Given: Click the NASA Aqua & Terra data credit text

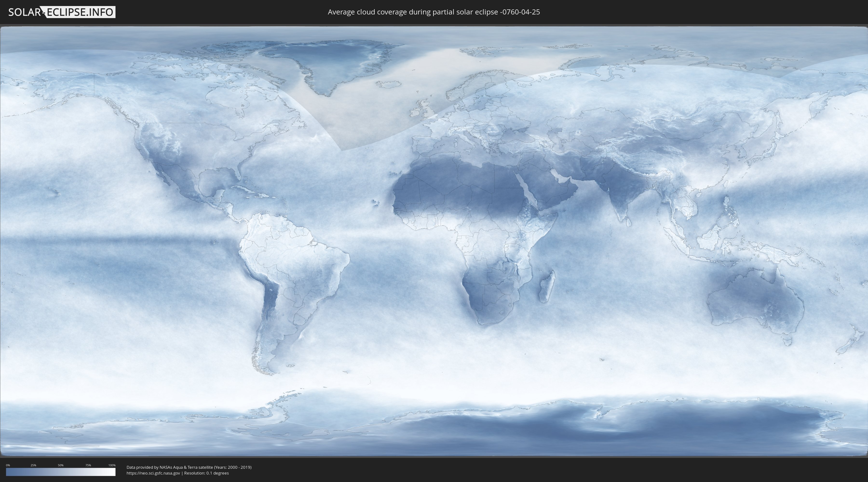Looking at the screenshot, I should (189, 467).
